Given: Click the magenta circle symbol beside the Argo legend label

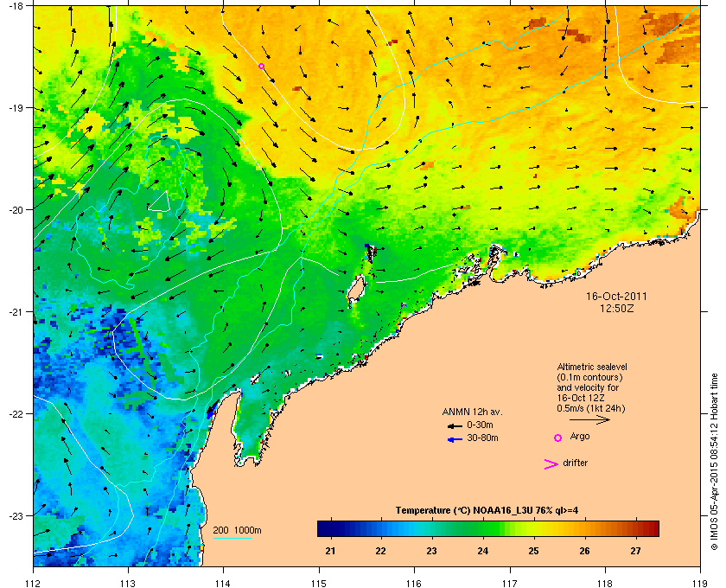Looking at the screenshot, I should tap(558, 438).
